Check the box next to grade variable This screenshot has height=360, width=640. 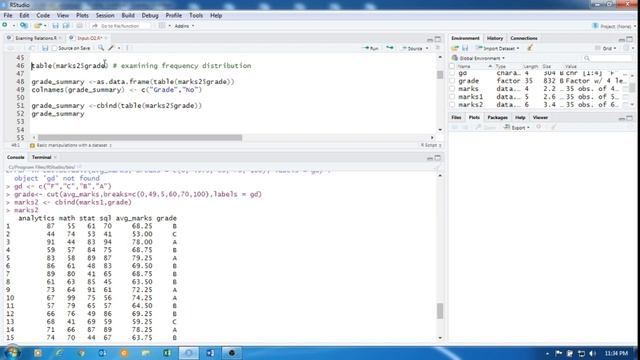pos(452,81)
